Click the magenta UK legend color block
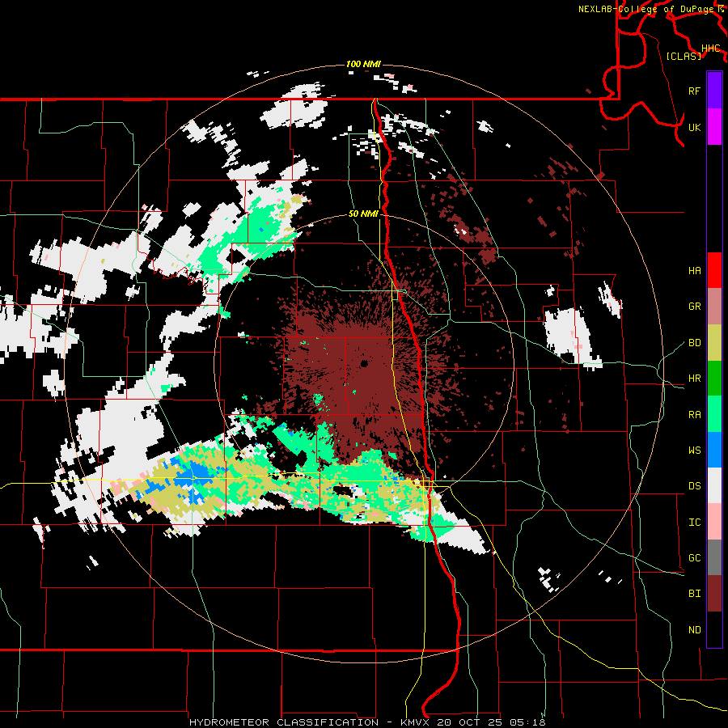728x728 pixels. point(714,126)
